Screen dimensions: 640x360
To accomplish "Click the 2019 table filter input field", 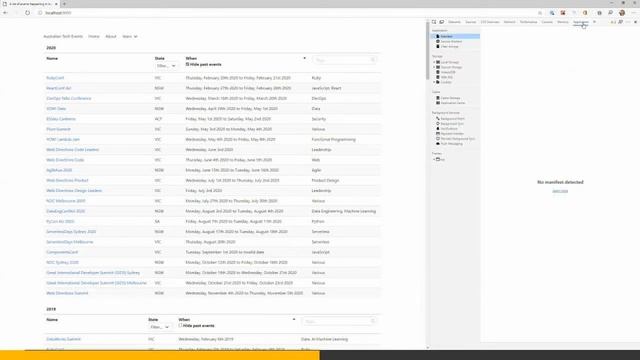I will [x=339, y=322].
